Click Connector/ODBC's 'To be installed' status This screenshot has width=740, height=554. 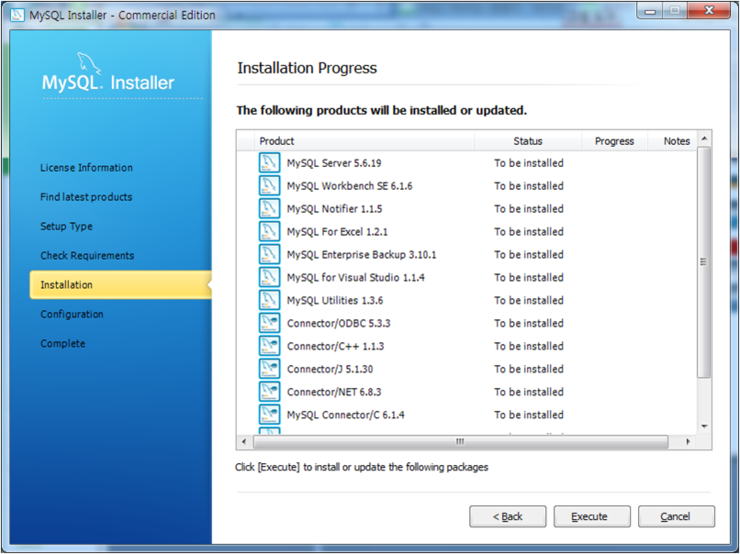point(529,323)
